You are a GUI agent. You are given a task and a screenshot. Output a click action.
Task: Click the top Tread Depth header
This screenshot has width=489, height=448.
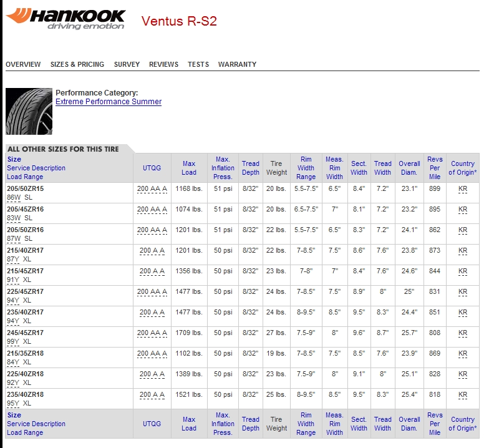(x=251, y=168)
